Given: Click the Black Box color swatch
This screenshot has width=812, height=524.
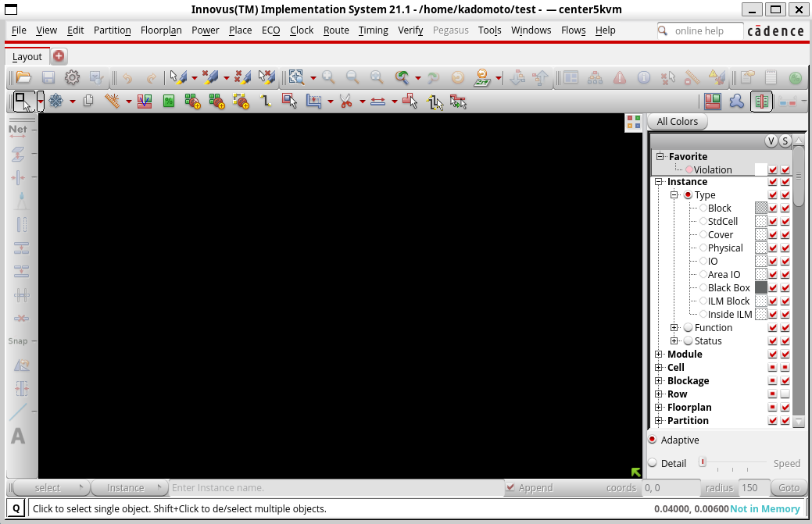Looking at the screenshot, I should pos(760,287).
